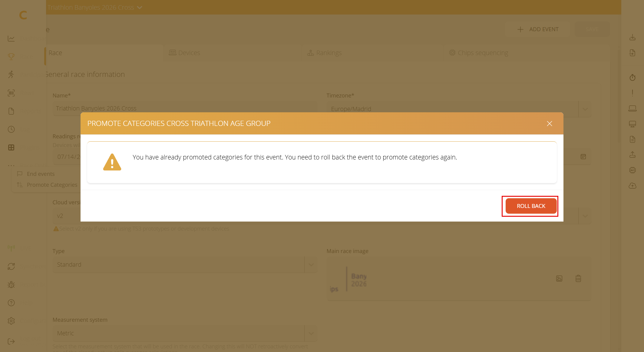Open the trophy Race icon in sidebar
Screen dimensions: 644x352
[x=11, y=57]
